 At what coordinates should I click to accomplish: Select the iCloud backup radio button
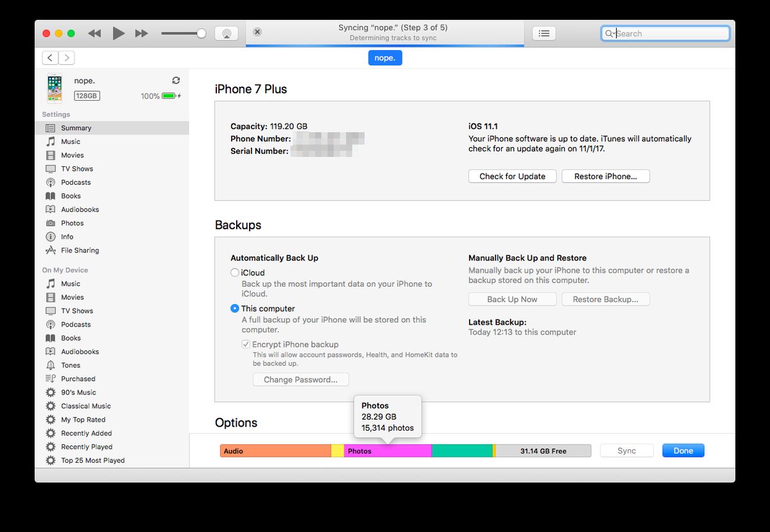[x=235, y=273]
